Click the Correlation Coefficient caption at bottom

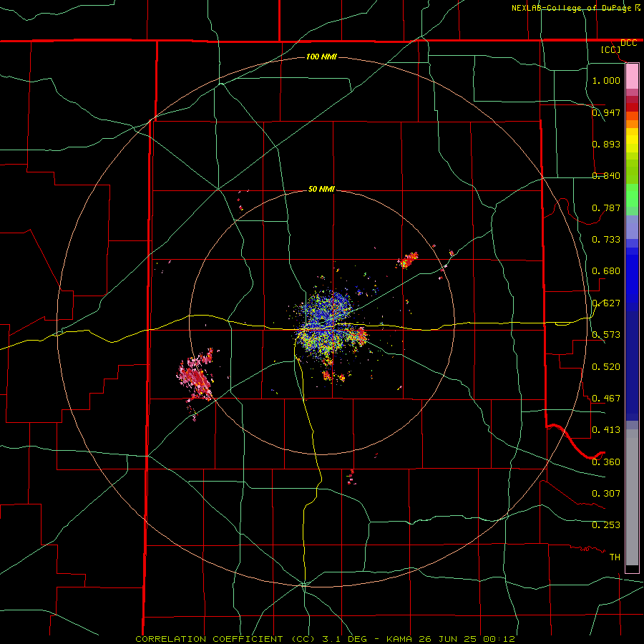tap(325, 639)
